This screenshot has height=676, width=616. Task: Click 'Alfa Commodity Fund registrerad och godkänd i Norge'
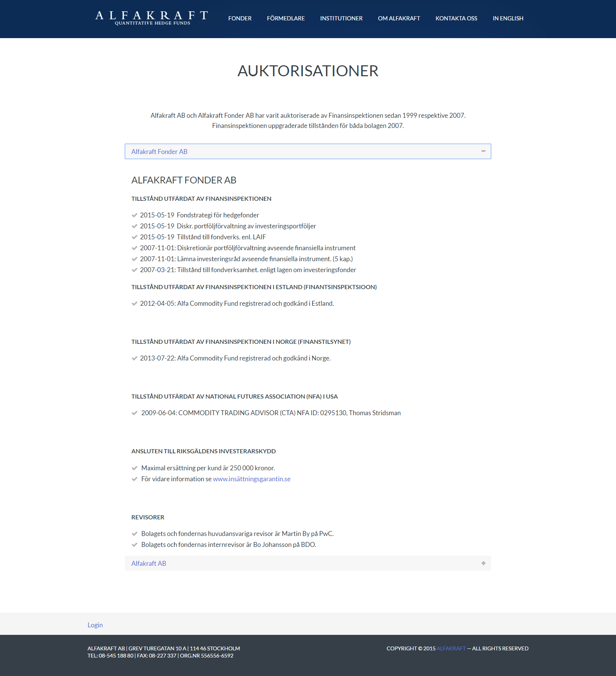pyautogui.click(x=254, y=358)
